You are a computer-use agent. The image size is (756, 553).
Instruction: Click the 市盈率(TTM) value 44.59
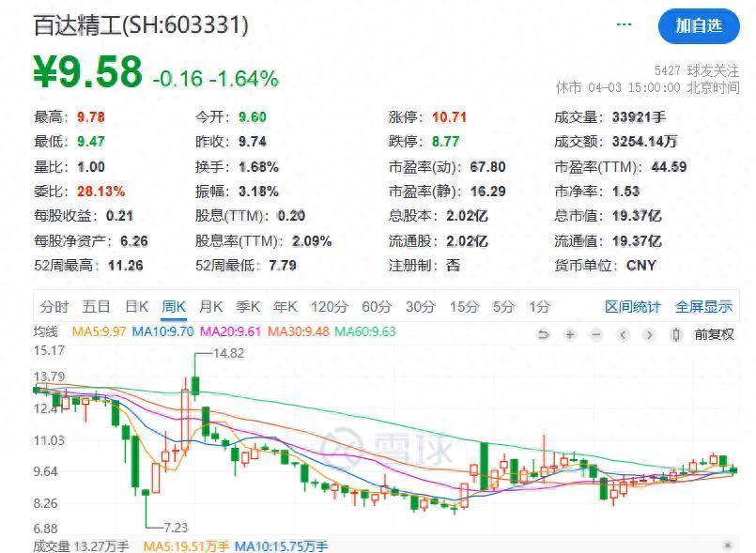point(669,167)
